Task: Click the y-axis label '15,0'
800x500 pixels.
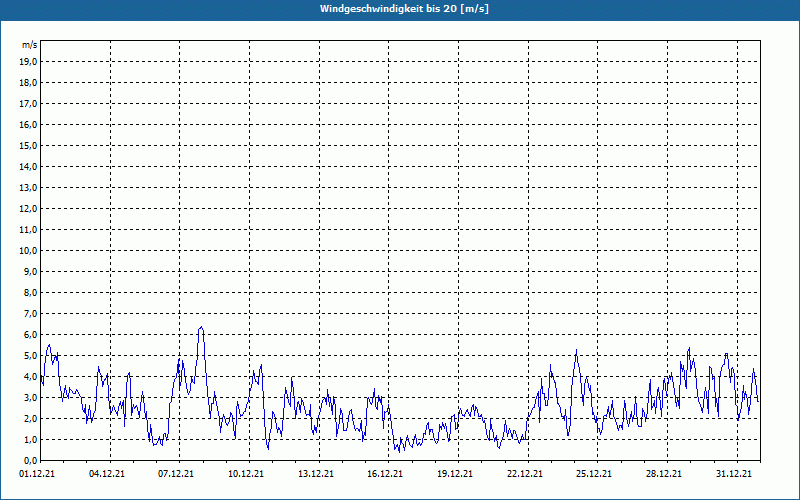Action: pyautogui.click(x=28, y=145)
